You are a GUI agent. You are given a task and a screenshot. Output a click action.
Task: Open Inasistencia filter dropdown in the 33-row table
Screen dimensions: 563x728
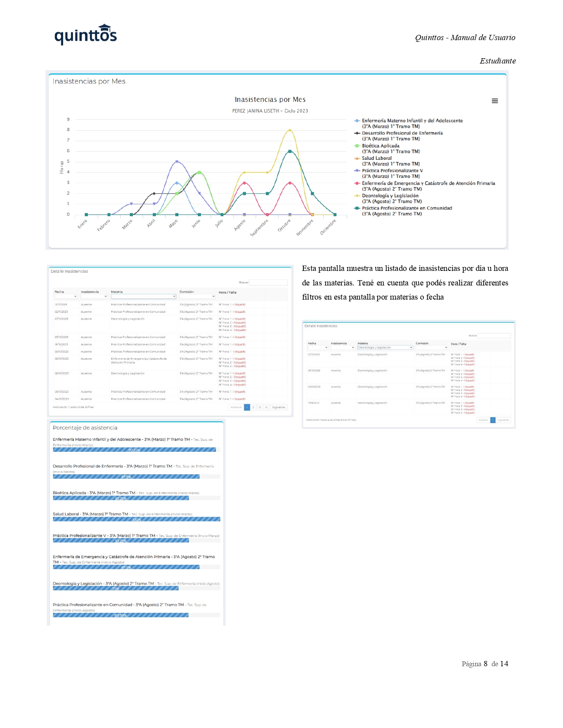click(x=94, y=296)
